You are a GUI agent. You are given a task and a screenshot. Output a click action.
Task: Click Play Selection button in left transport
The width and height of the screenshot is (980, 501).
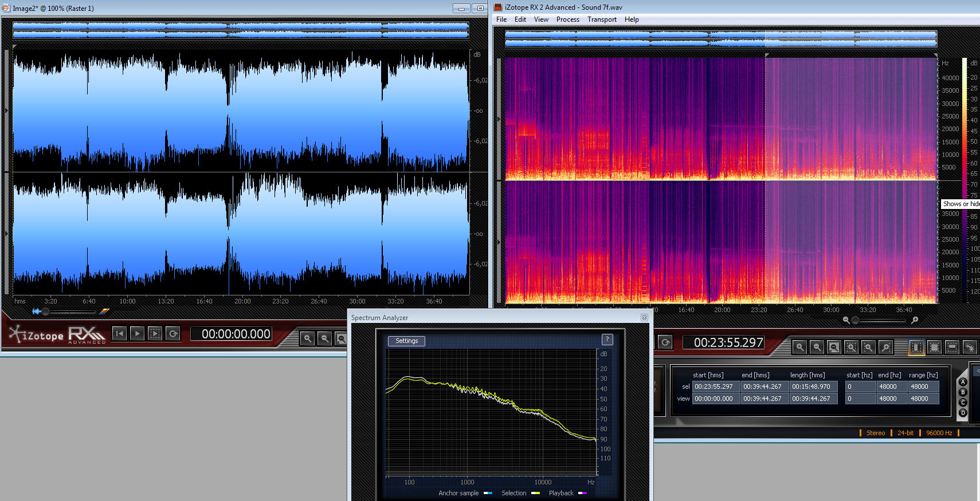[x=155, y=334]
